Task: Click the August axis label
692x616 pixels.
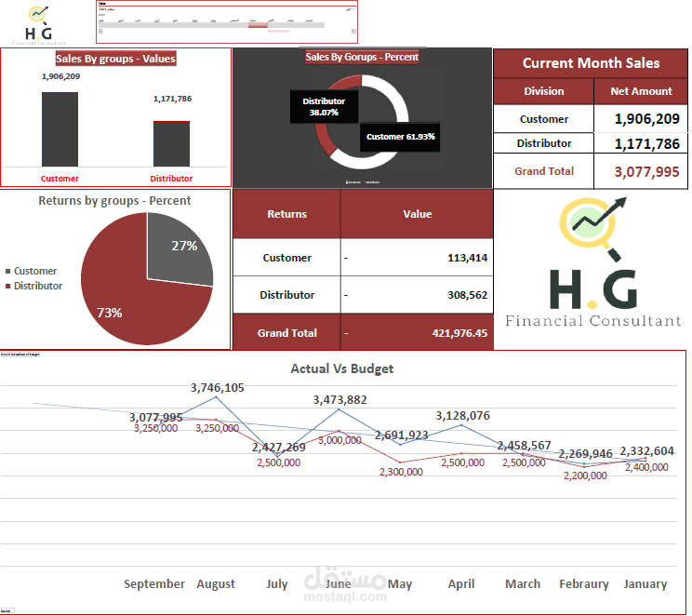Action: click(216, 583)
